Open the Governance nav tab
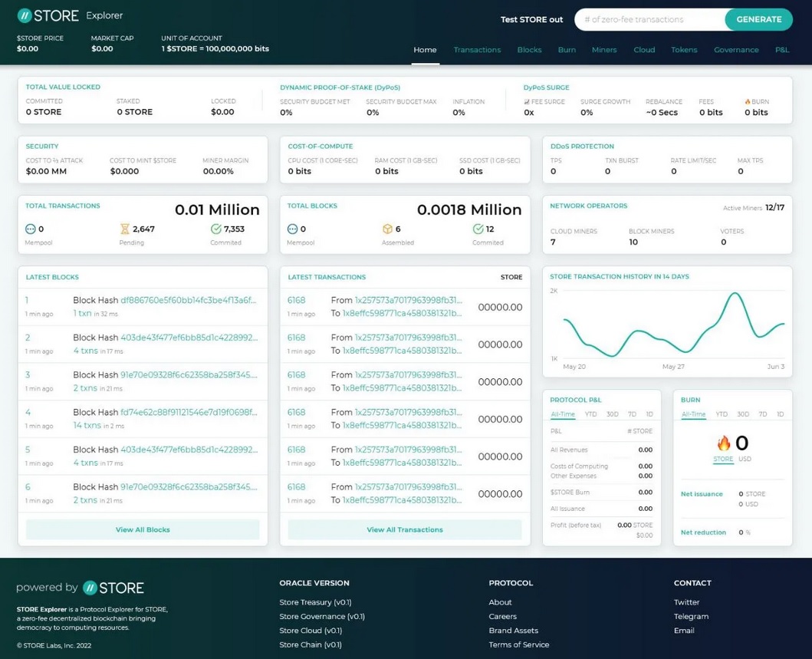812x659 pixels. coord(736,50)
